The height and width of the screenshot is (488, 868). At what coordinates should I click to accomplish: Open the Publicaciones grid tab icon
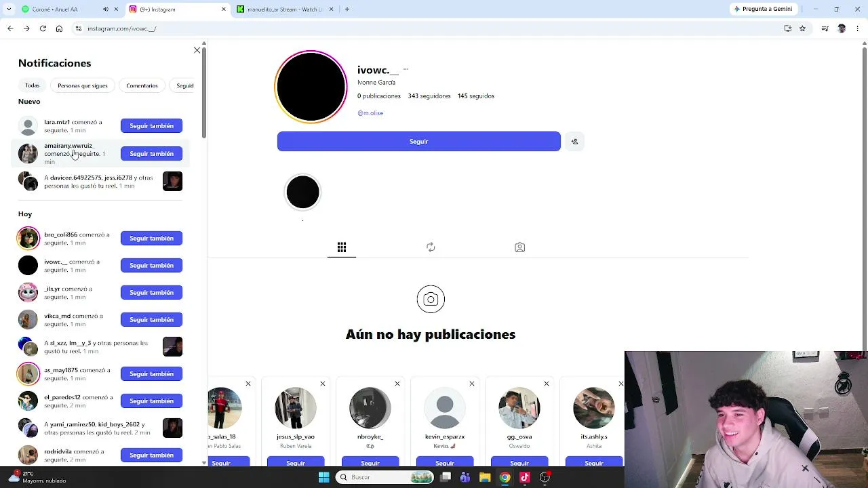coord(342,247)
